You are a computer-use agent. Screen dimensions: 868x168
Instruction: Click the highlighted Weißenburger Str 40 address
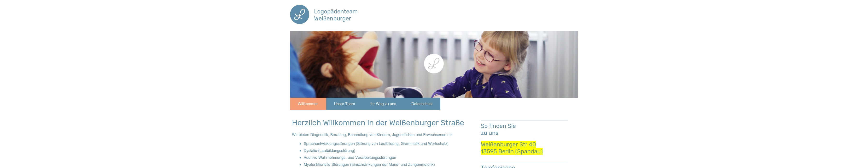tap(508, 144)
